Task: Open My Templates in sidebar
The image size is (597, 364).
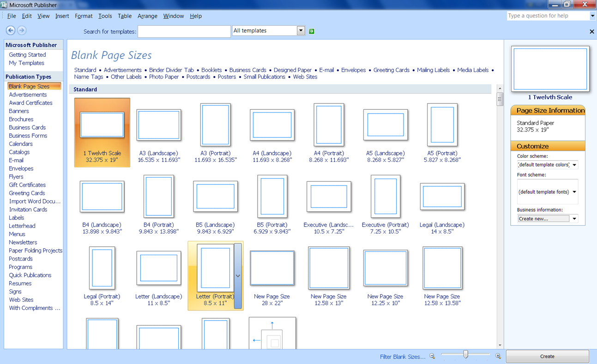Action: pos(26,63)
